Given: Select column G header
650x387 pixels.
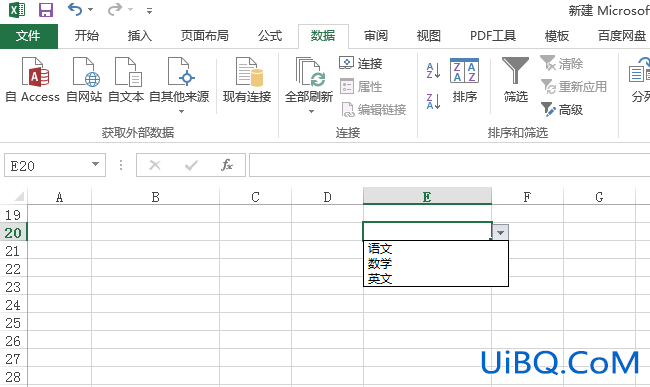Looking at the screenshot, I should pos(599,197).
